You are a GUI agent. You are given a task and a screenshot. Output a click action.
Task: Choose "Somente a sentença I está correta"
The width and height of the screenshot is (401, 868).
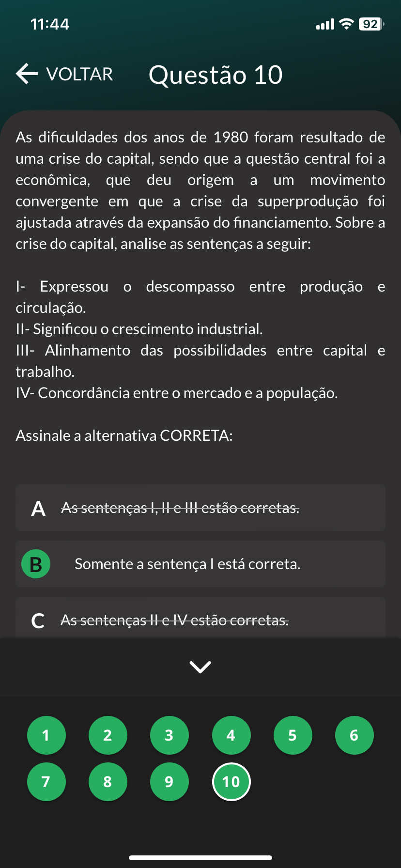(187, 564)
